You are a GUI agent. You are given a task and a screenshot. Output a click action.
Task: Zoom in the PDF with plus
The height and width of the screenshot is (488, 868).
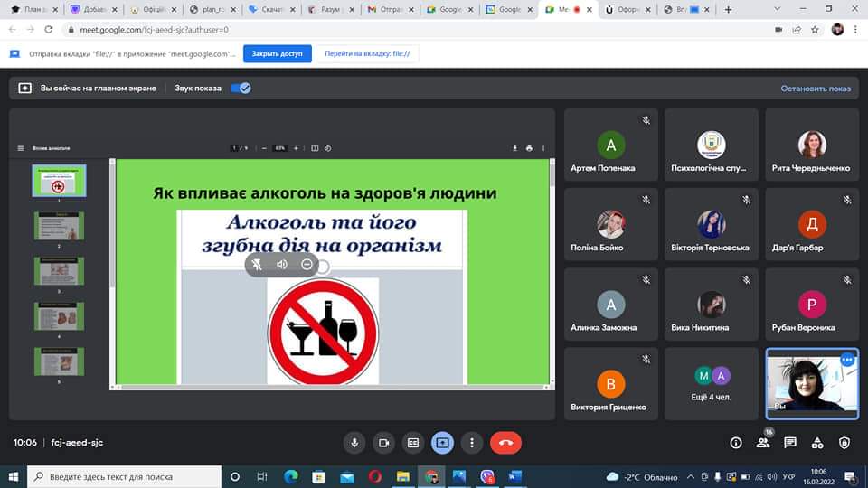click(296, 148)
